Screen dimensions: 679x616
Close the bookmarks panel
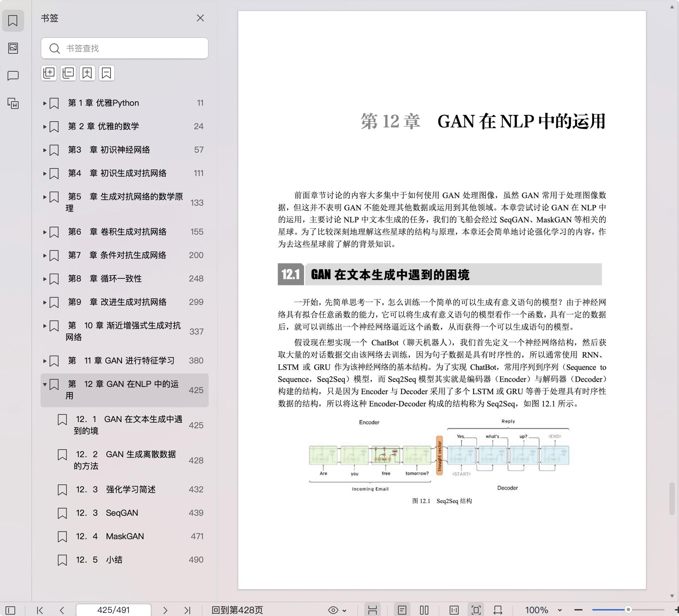200,18
